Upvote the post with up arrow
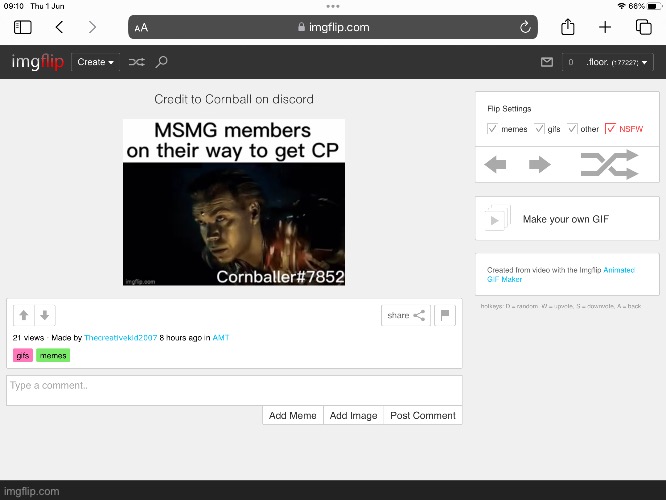Screen dimensions: 666x500 (24, 315)
